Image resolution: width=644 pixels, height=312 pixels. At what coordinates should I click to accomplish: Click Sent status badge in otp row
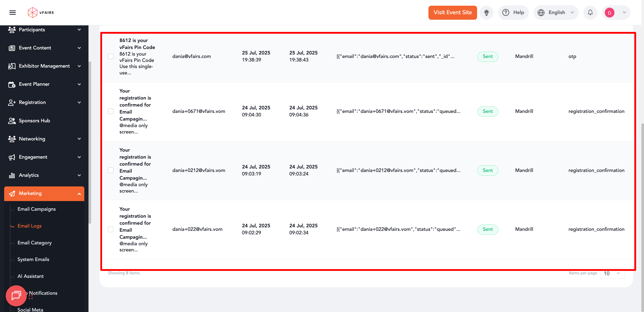487,56
